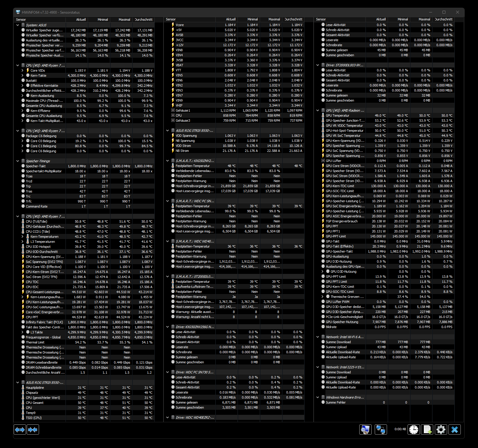The image size is (478, 448).
Task: Click the HWiNFO64 title bar app icon
Action: point(18,12)
